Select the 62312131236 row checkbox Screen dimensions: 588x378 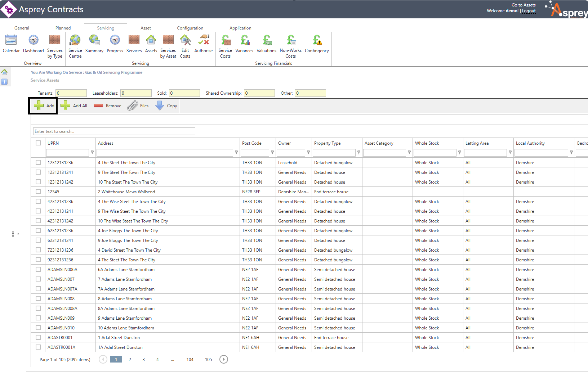coord(38,230)
